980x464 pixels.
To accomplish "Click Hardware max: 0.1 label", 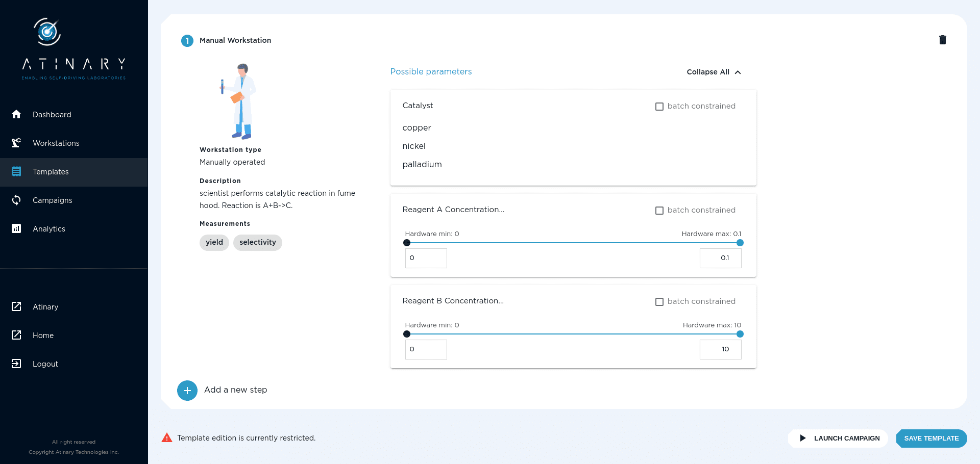I will (712, 234).
